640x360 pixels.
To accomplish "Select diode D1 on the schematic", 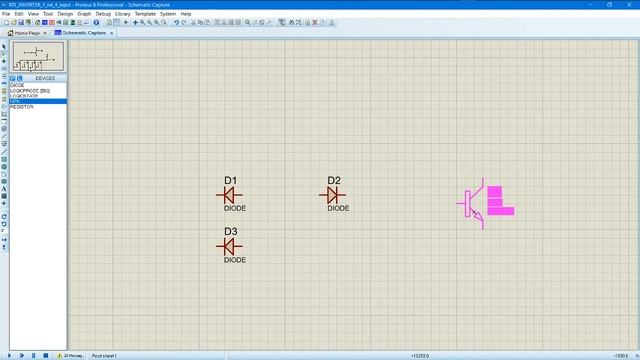I will pos(229,195).
